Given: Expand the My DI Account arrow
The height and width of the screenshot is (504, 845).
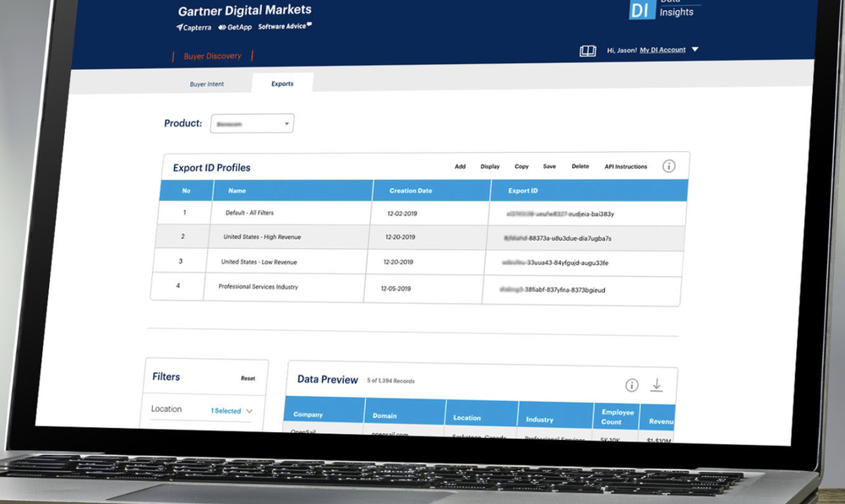Looking at the screenshot, I should (x=695, y=50).
